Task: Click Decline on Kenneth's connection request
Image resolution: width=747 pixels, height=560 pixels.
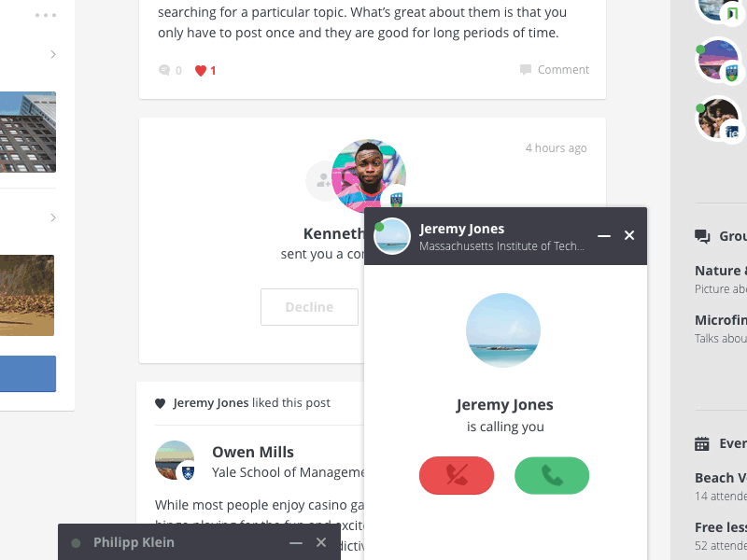Action: click(x=309, y=306)
